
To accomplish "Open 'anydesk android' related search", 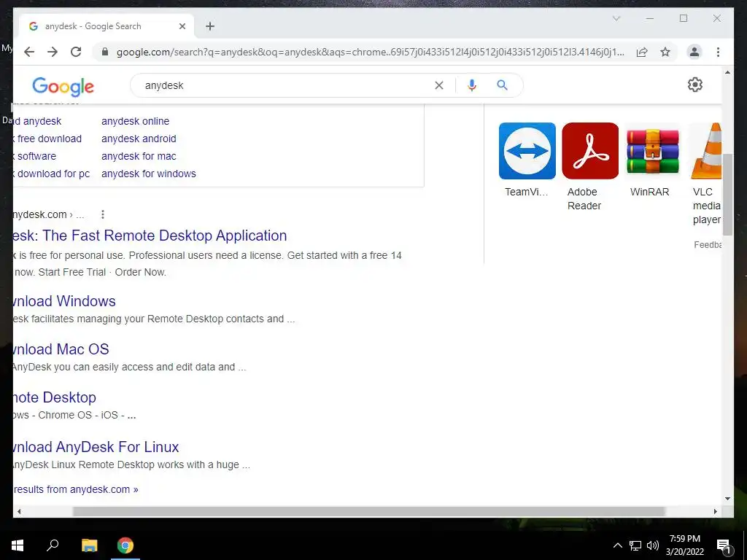I will point(139,139).
